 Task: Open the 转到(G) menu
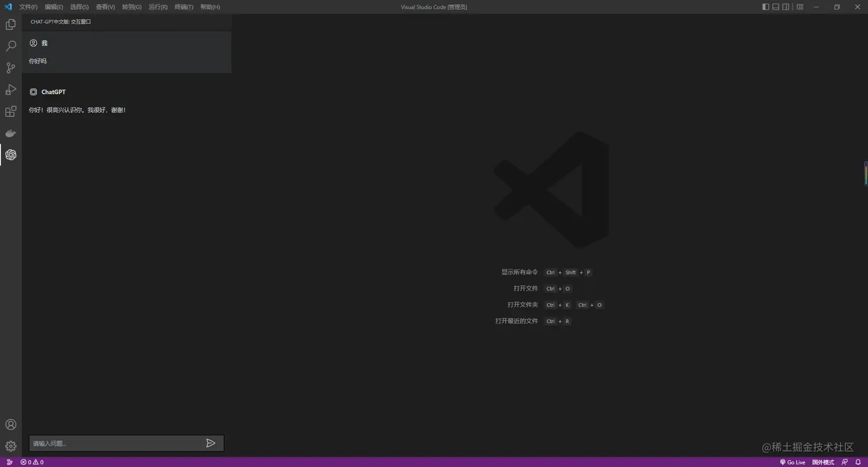click(131, 7)
